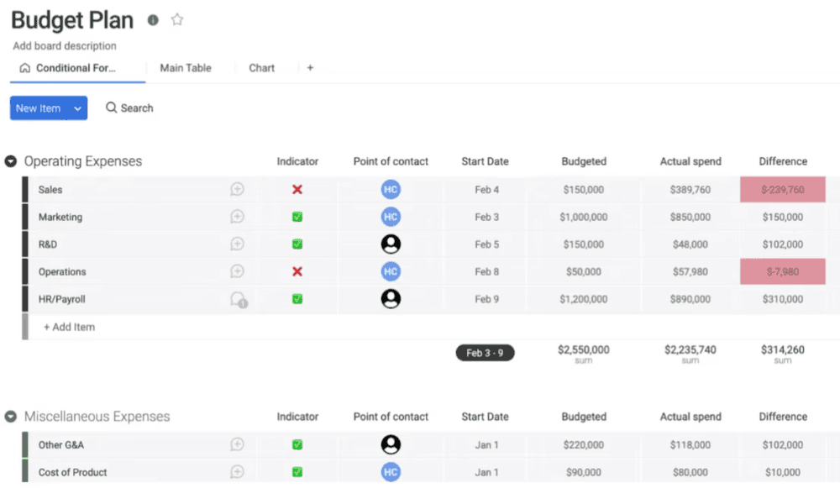The image size is (840, 504).
Task: Click the Sales row point of contact avatar
Action: 391,190
